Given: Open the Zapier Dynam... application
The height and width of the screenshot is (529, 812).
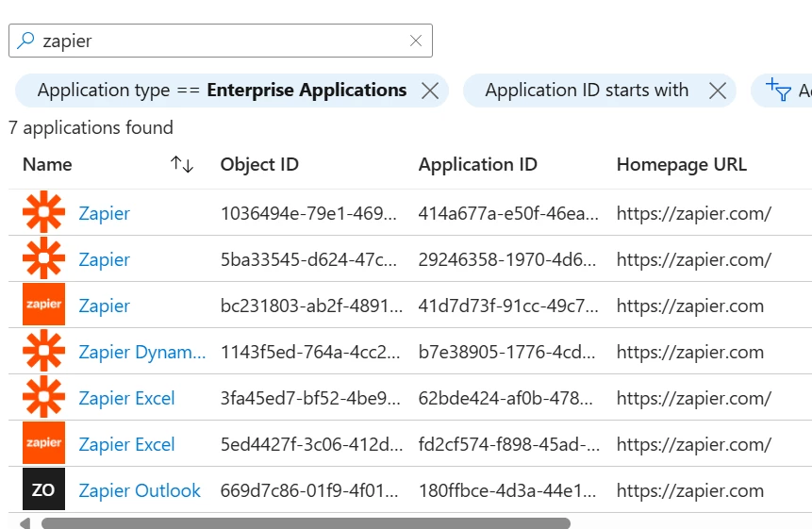Looking at the screenshot, I should [x=141, y=352].
